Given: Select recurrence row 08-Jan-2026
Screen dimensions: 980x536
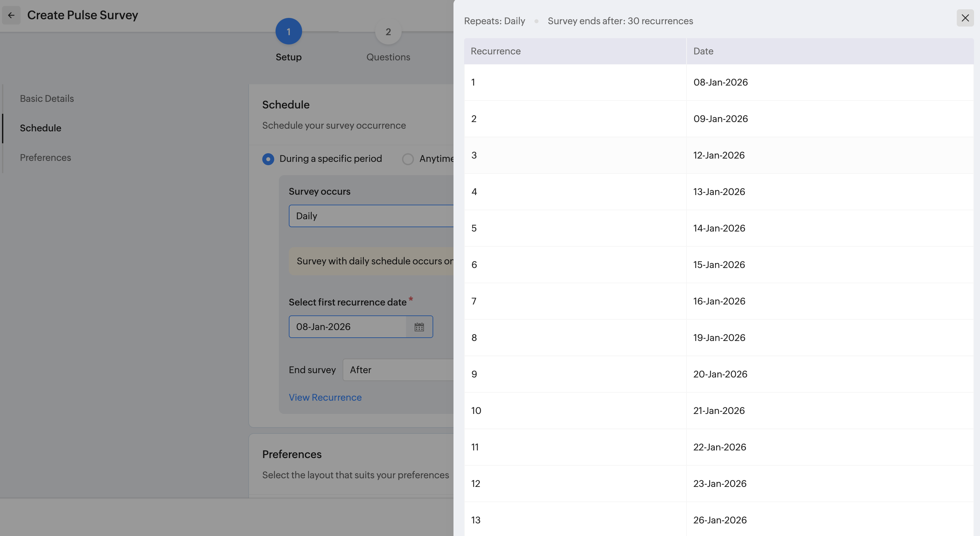Looking at the screenshot, I should [x=720, y=83].
